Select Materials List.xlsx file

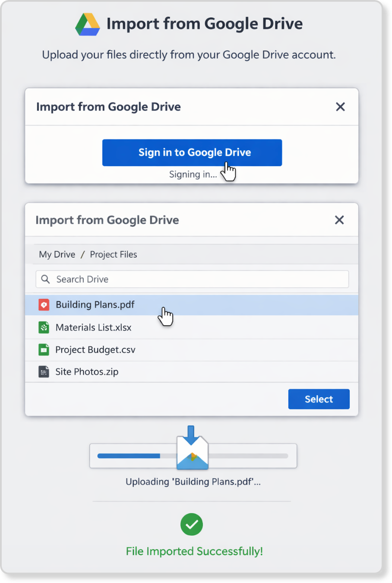pyautogui.click(x=192, y=327)
